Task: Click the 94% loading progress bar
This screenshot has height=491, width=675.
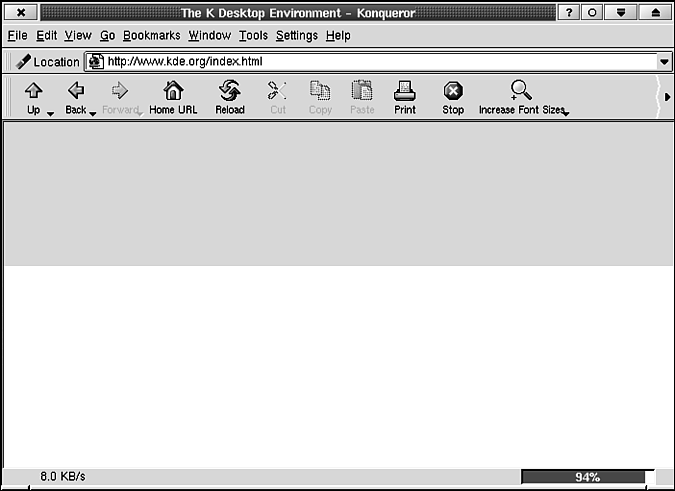Action: point(587,477)
